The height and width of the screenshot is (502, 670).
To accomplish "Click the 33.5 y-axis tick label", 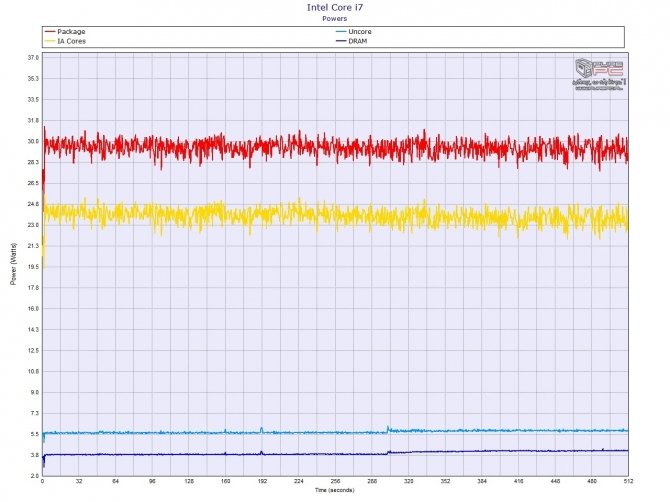I will coord(33,100).
